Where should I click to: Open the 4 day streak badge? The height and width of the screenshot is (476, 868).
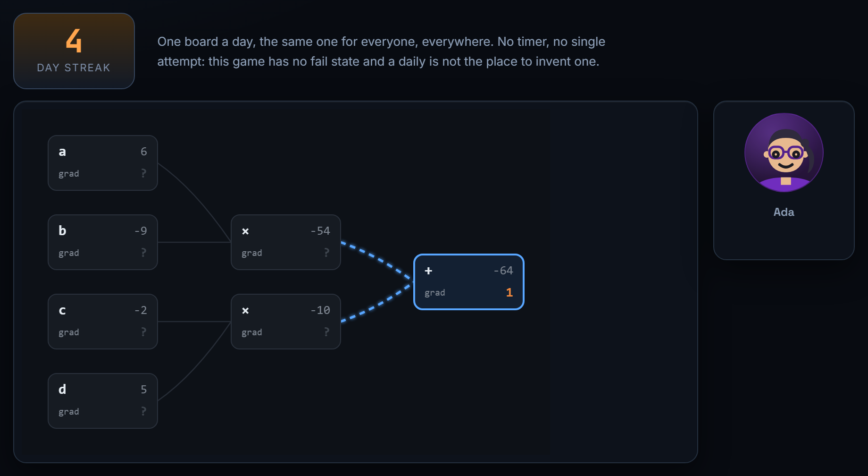pos(74,51)
